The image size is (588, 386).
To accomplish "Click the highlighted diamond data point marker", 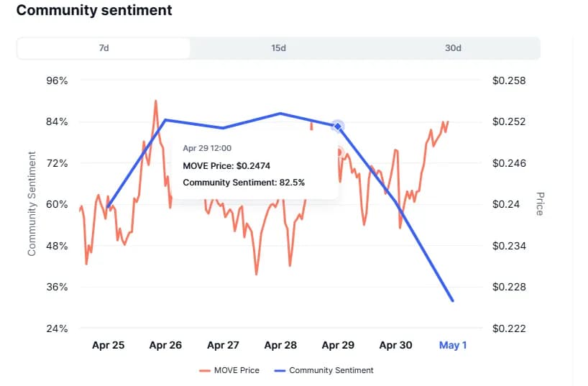I will 338,127.
